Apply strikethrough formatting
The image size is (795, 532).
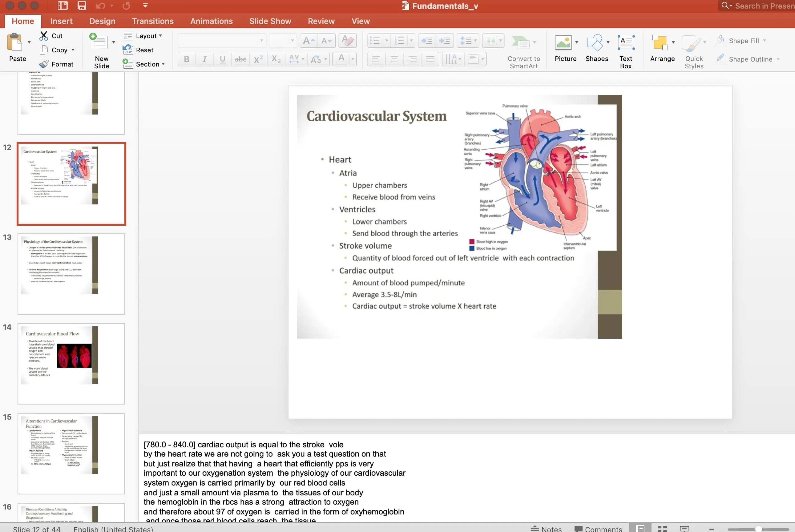pyautogui.click(x=240, y=59)
